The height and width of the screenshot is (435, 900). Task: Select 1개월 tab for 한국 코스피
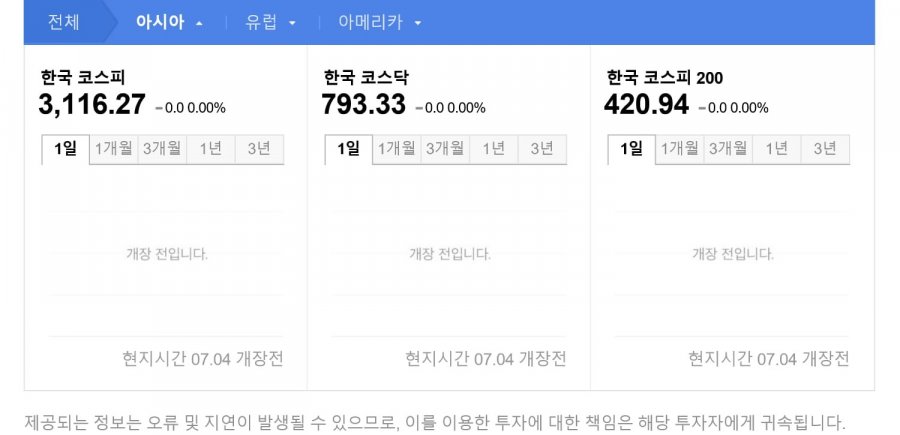[x=114, y=149]
